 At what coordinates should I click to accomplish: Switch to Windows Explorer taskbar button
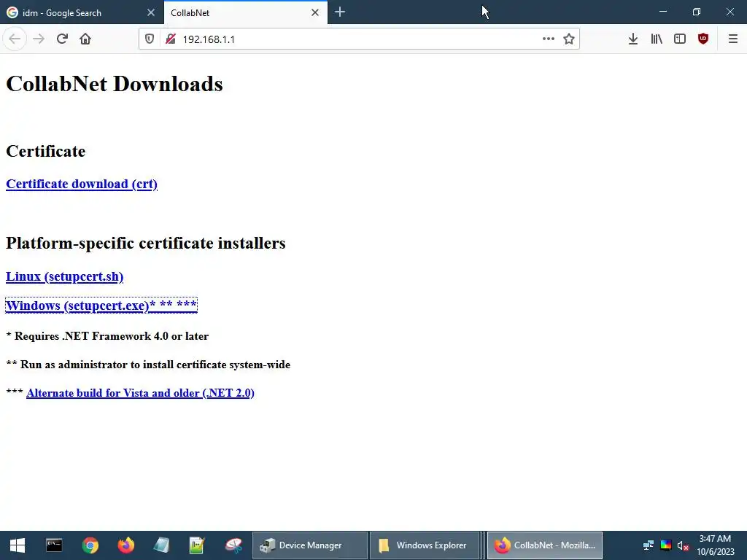tap(425, 545)
